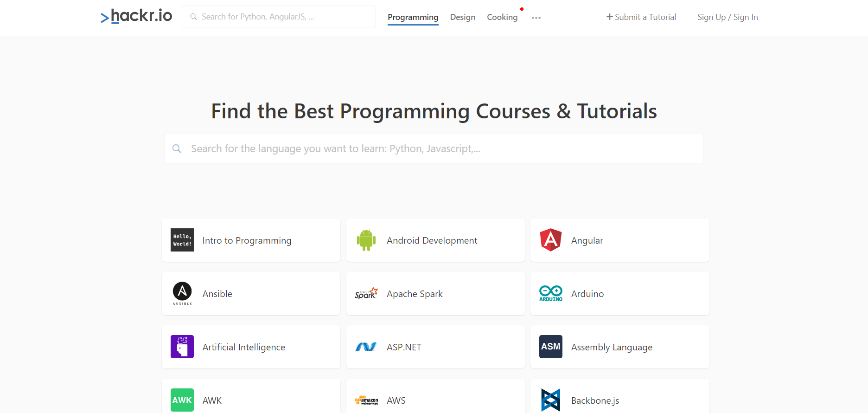Click the ASM Assembly Language icon
This screenshot has height=413, width=868.
[551, 347]
